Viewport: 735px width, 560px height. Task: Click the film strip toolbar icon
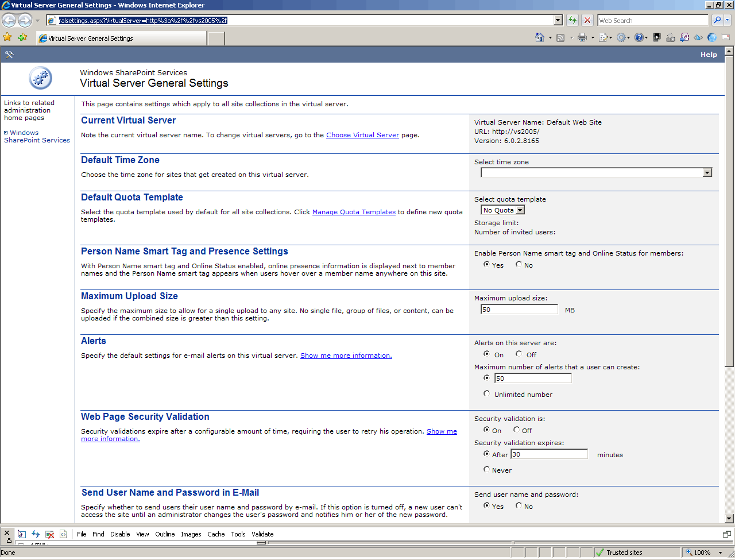(x=656, y=37)
